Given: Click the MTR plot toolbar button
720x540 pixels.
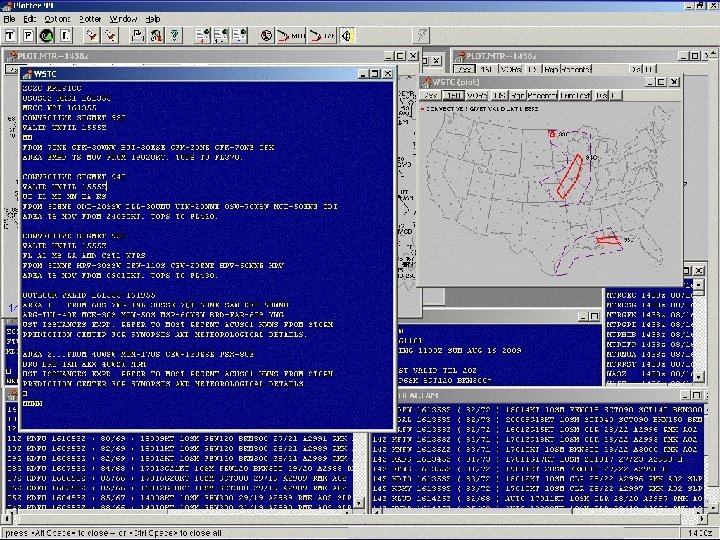Looking at the screenshot, I should [x=291, y=35].
